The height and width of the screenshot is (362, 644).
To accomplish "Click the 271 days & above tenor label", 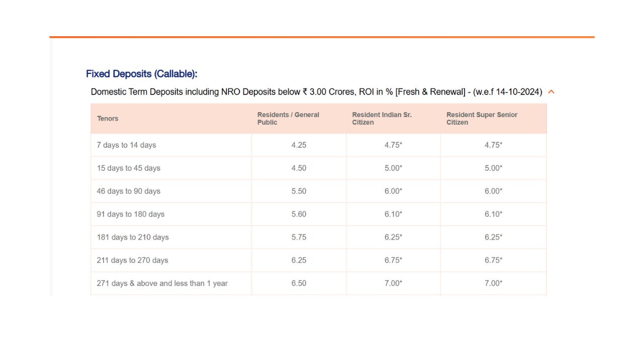I will (162, 284).
